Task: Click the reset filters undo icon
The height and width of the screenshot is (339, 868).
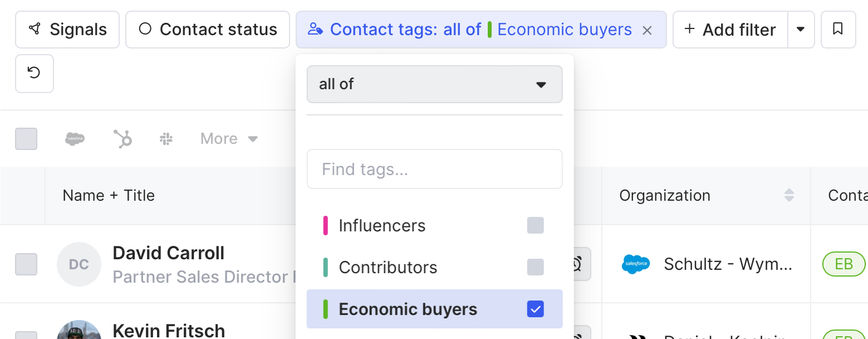Action: (35, 73)
